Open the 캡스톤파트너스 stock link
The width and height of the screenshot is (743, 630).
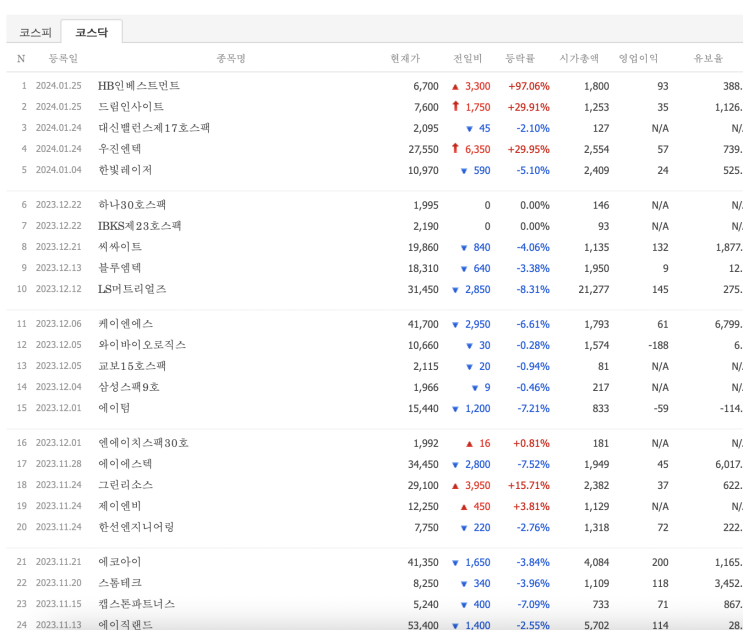tap(136, 604)
